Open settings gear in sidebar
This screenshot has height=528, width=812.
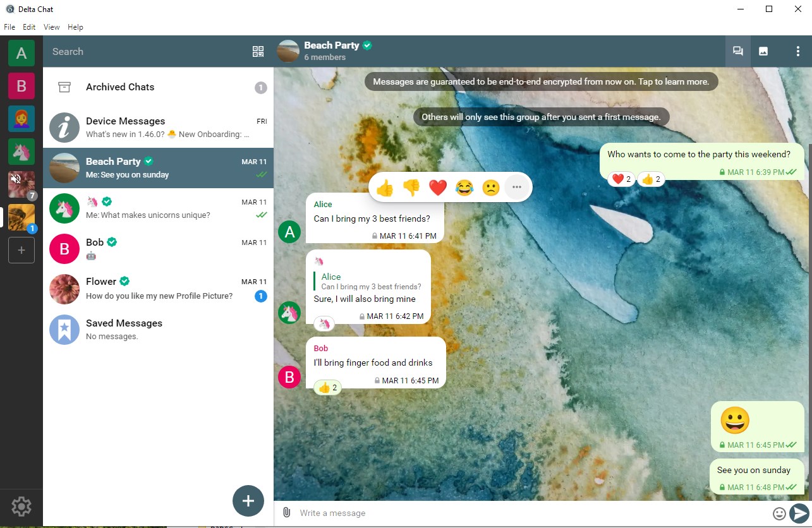[x=21, y=506]
